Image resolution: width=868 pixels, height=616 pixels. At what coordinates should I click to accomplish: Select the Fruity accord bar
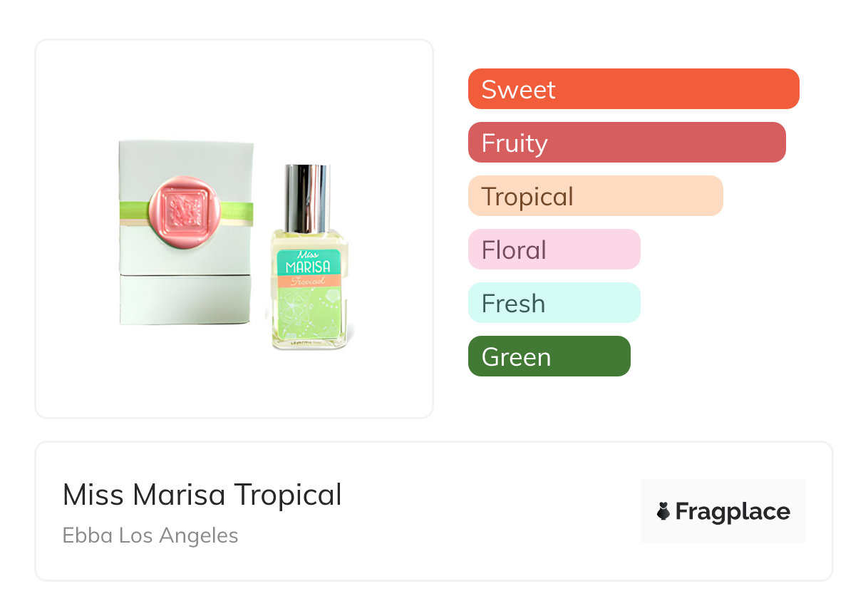(x=626, y=143)
